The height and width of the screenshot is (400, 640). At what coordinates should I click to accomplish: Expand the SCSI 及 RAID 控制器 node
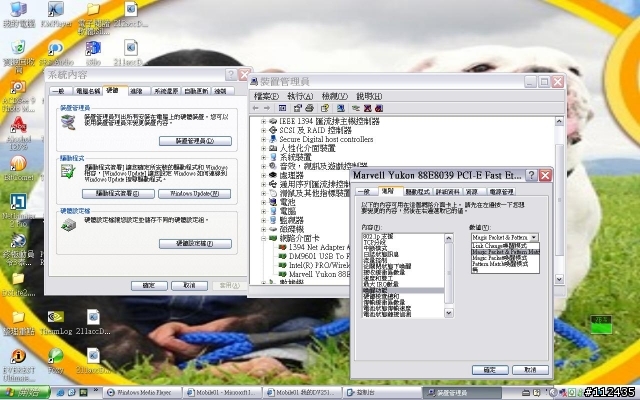click(x=263, y=130)
